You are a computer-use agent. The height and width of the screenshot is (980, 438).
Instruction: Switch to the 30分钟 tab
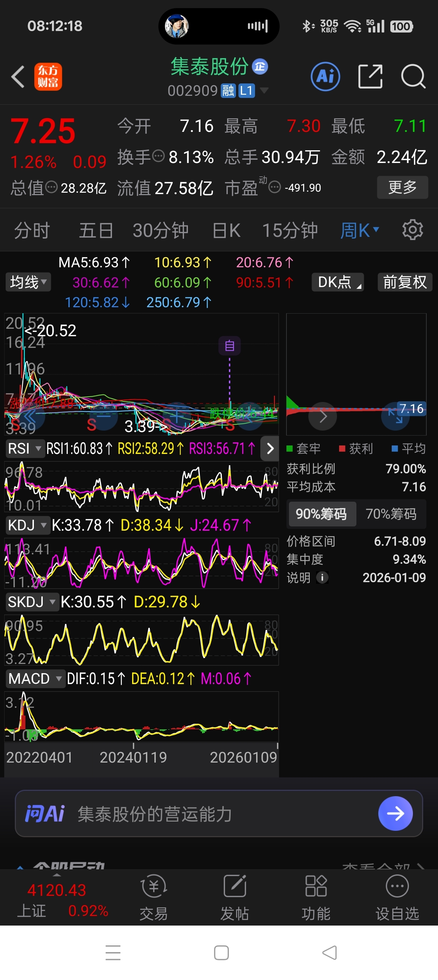point(161,230)
